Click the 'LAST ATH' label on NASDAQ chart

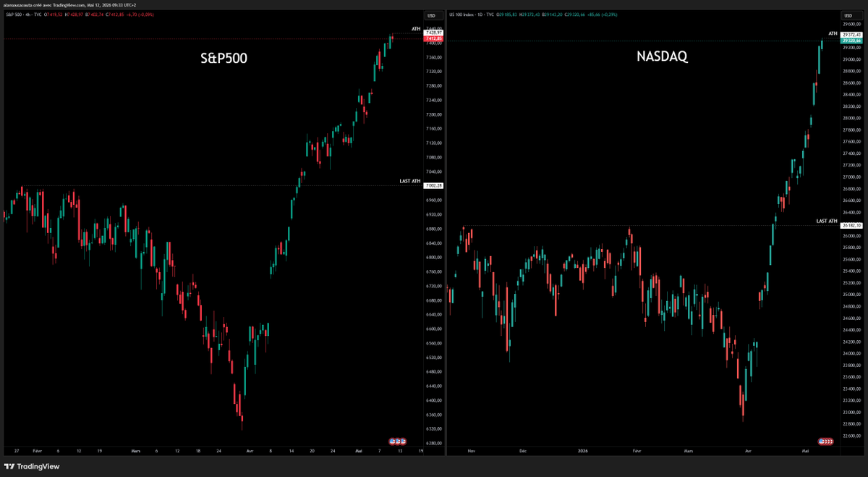coord(827,221)
